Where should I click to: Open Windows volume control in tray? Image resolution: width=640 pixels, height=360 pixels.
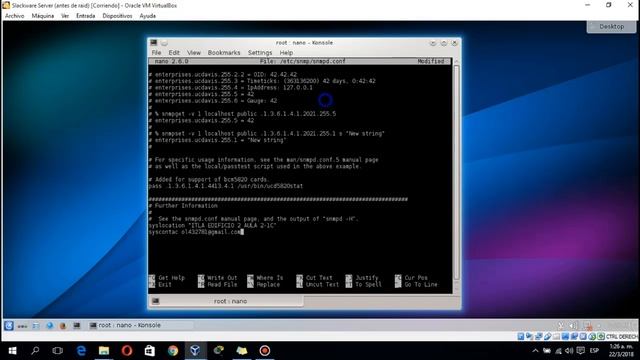point(569,351)
